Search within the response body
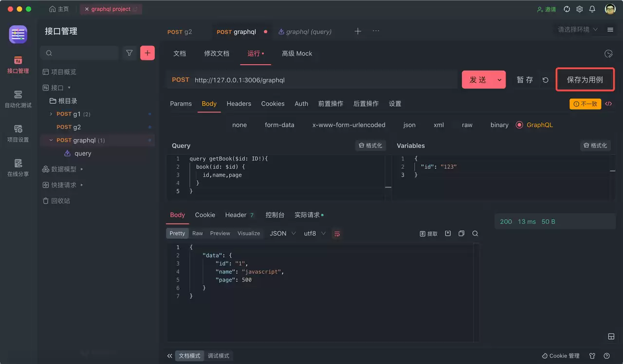Screen dimensions: 623x364 475,234
